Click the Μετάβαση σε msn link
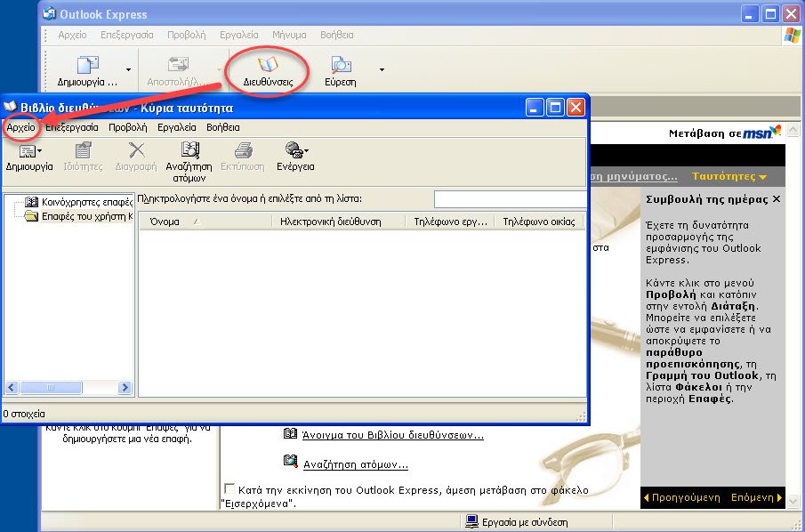The width and height of the screenshot is (805, 532). coord(724,133)
